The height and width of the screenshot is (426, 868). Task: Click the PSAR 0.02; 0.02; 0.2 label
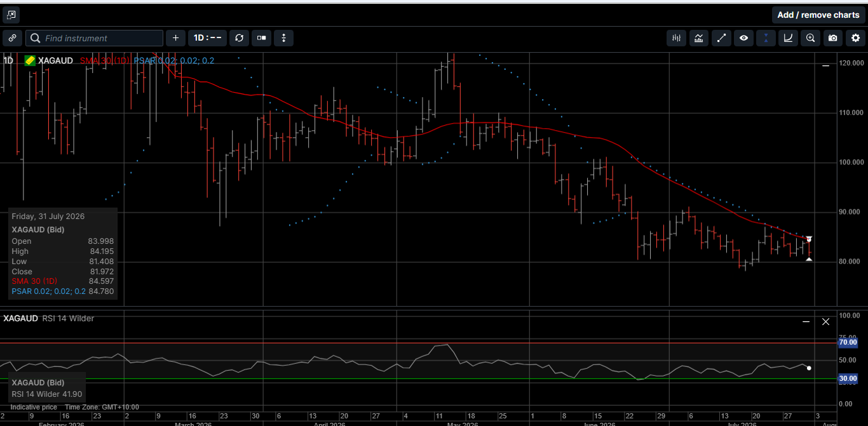pyautogui.click(x=173, y=60)
